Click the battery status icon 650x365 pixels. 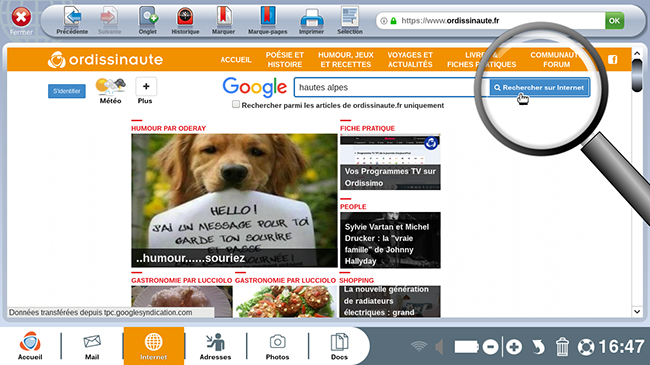[466, 347]
